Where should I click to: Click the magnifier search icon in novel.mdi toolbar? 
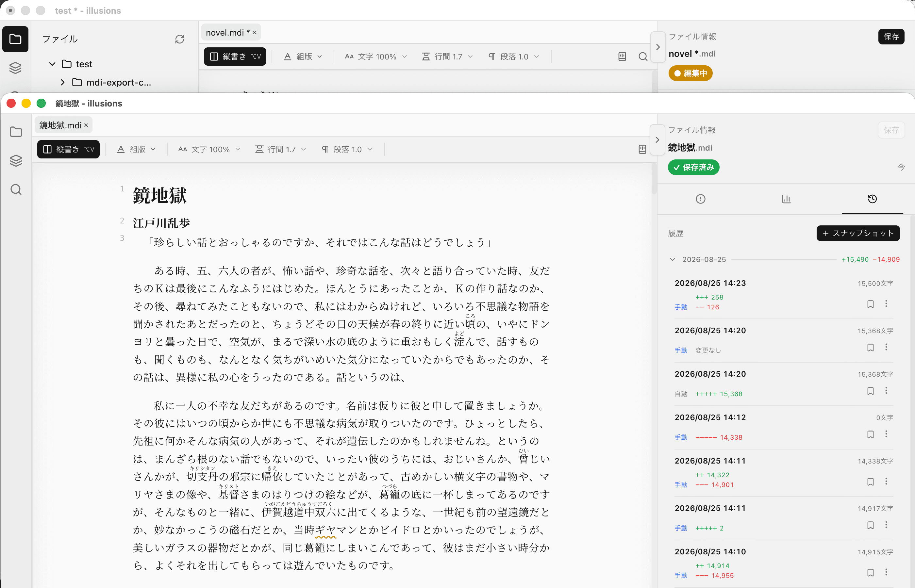pyautogui.click(x=643, y=57)
